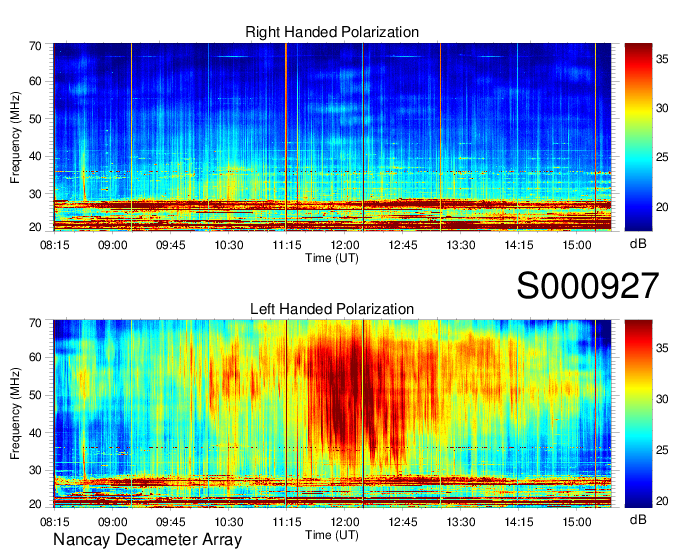Click "Frequency (MHz)" label of Right Handed plot

pyautogui.click(x=15, y=137)
